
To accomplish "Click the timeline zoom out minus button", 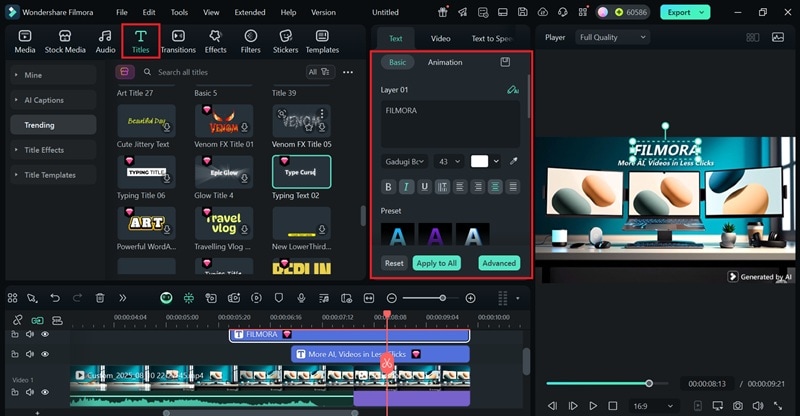I will coord(391,298).
